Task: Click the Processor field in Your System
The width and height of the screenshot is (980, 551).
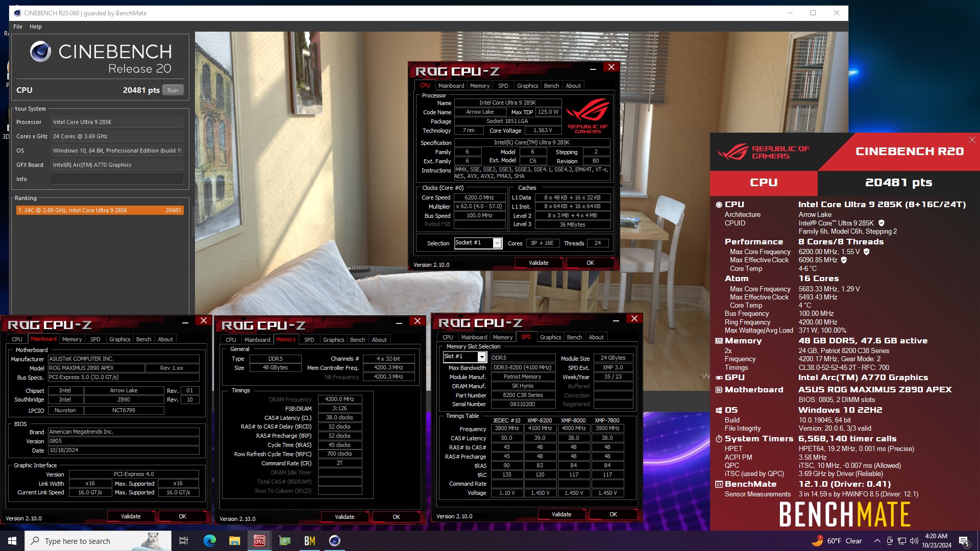Action: [x=117, y=122]
